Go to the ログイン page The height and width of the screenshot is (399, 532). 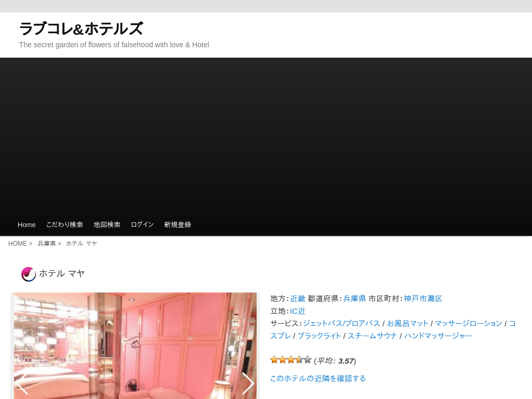point(142,224)
